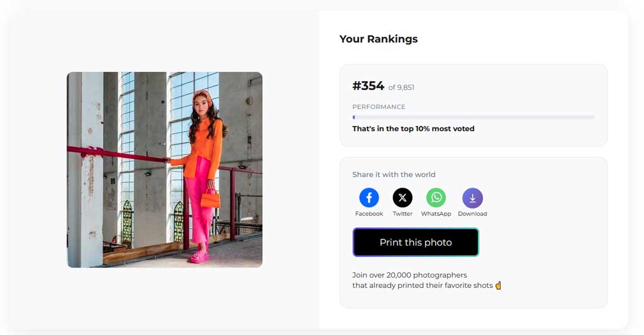
Task: Click the #354 rank number
Action: [x=368, y=86]
